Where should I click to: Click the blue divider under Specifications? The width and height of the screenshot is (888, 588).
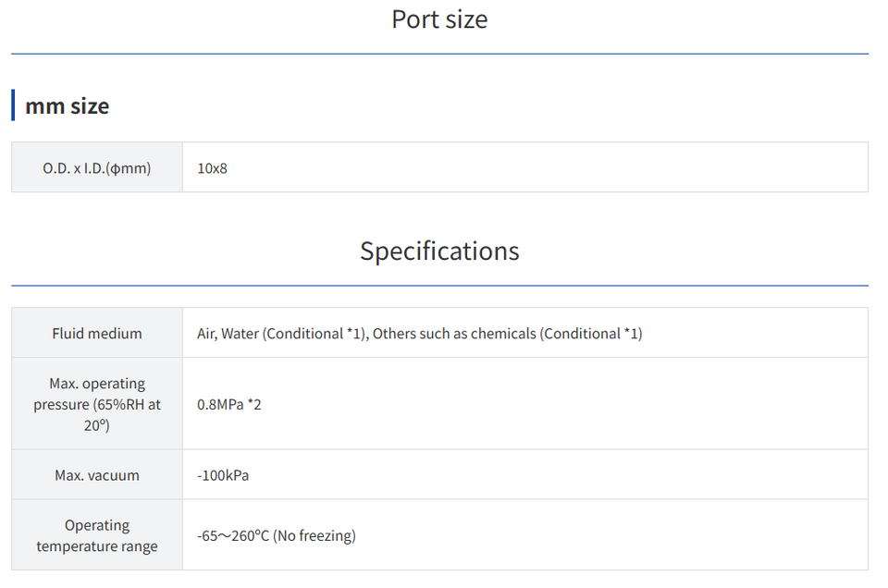(439, 286)
